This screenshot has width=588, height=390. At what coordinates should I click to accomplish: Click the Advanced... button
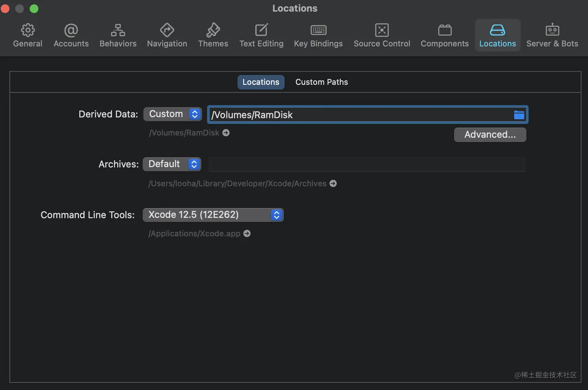[x=490, y=135]
